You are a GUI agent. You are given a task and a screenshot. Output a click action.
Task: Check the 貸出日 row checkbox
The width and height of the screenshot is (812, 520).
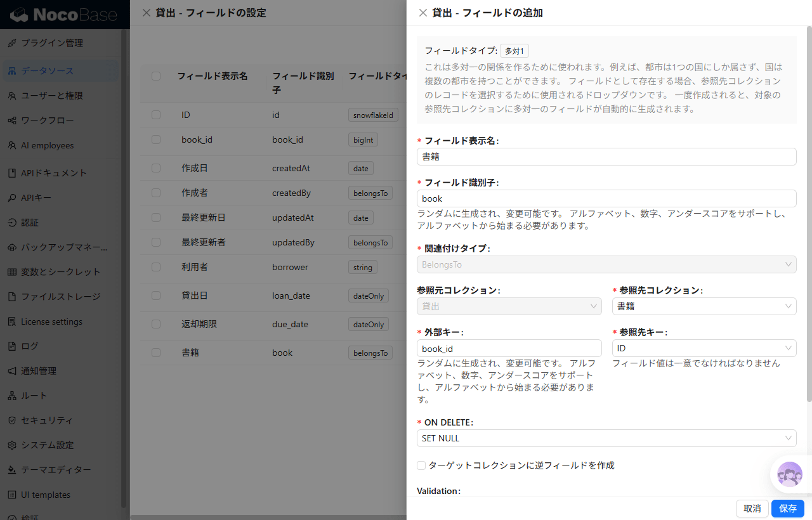[156, 296]
